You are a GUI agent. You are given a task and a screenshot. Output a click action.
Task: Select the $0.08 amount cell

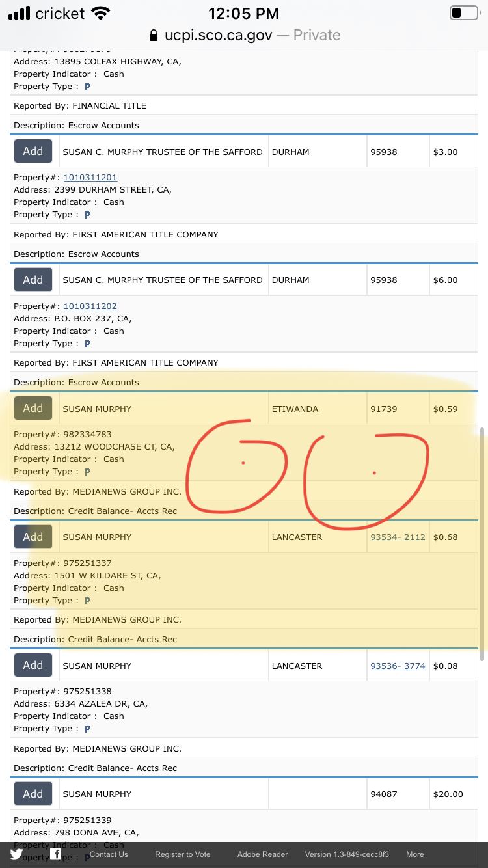coord(454,666)
